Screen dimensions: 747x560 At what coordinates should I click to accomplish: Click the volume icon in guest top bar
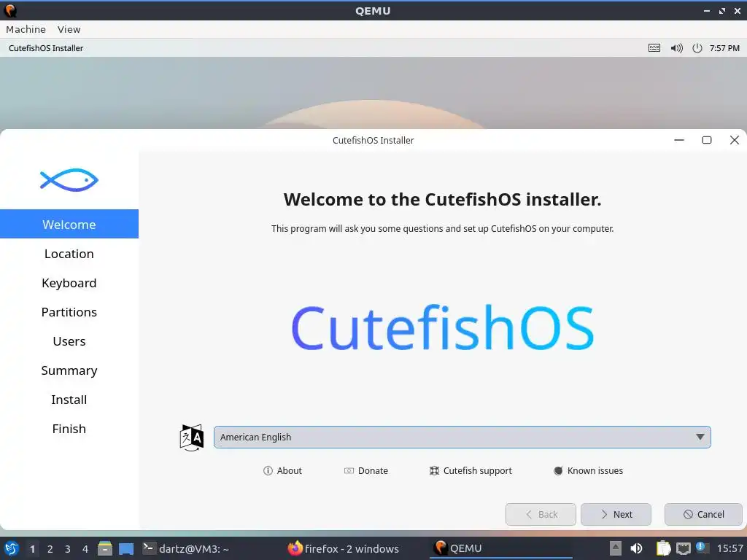click(x=676, y=48)
